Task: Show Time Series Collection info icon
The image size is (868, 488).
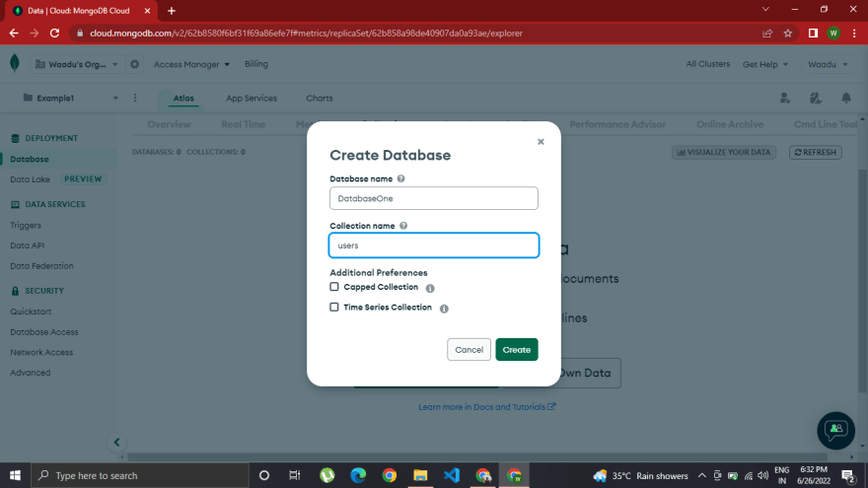Action: click(444, 309)
